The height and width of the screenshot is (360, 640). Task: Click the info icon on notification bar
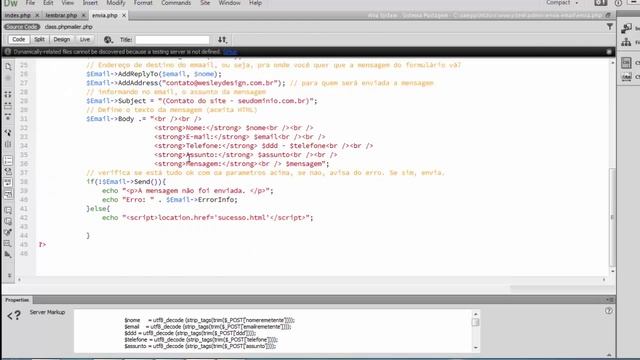[x=8, y=52]
